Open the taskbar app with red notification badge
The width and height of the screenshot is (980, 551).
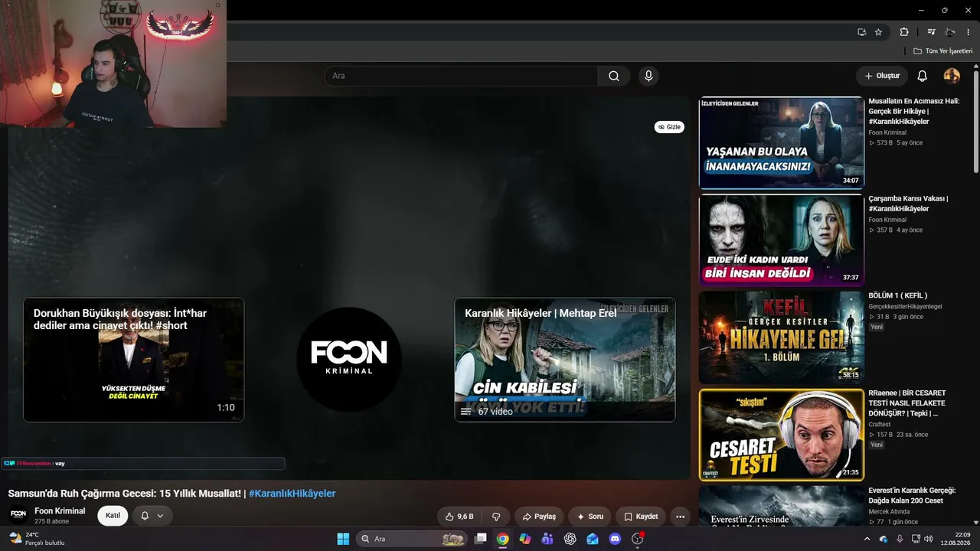[638, 539]
